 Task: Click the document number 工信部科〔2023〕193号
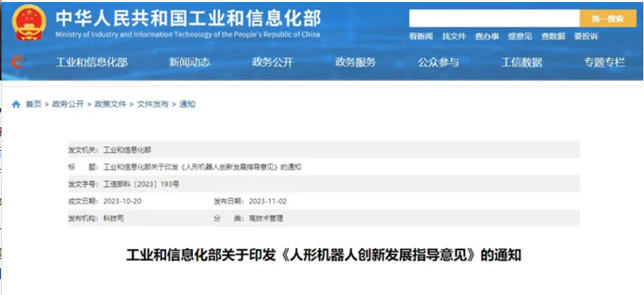(x=141, y=184)
